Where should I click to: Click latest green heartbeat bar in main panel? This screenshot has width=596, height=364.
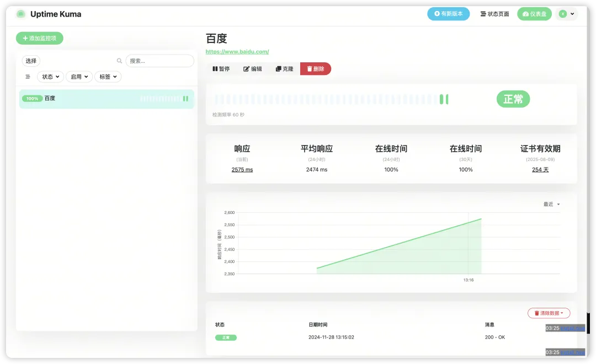[x=447, y=99]
